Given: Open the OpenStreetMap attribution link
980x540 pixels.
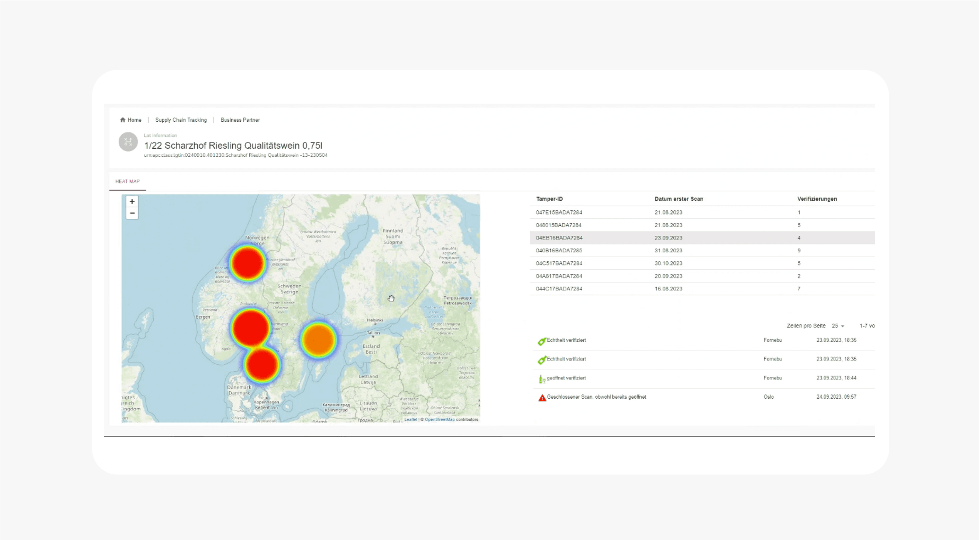Looking at the screenshot, I should 439,419.
